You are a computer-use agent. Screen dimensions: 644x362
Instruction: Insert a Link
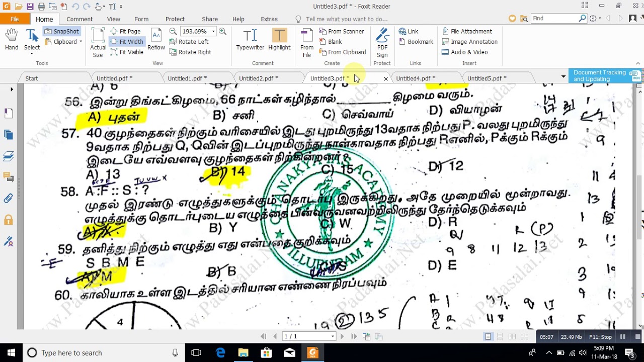tap(408, 31)
